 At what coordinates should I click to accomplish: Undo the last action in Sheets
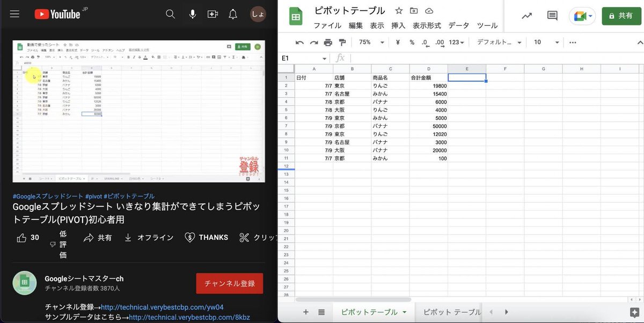coord(299,42)
